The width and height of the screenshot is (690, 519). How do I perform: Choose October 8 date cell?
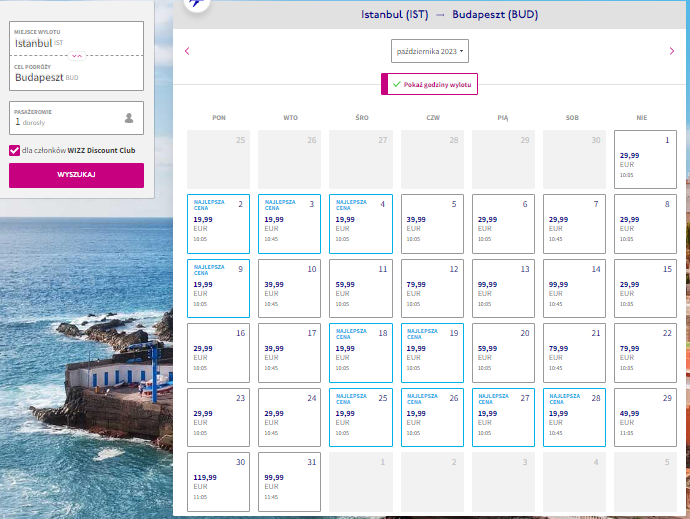point(646,224)
